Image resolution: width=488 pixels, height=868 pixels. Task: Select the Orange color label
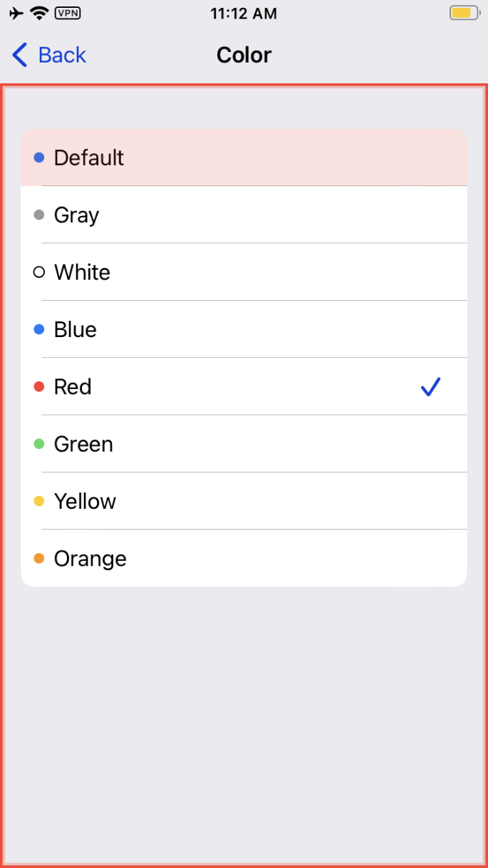[x=90, y=559]
